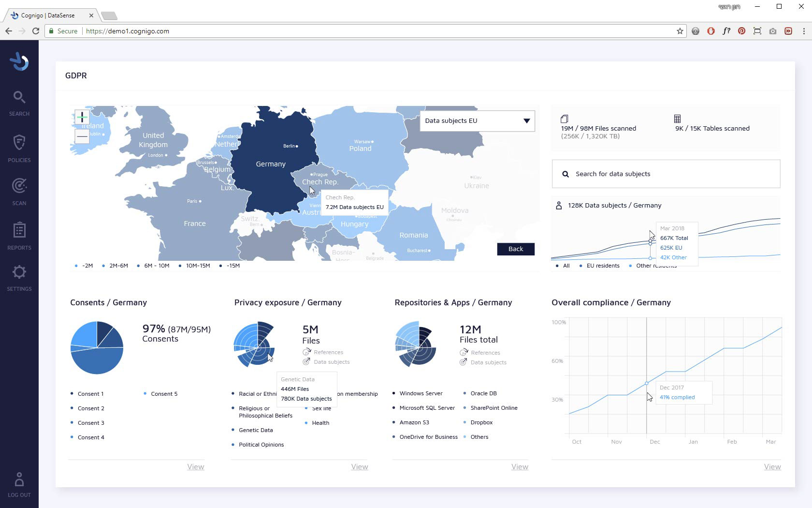Image resolution: width=812 pixels, height=508 pixels.
Task: Click the font finder f? extension icon
Action: coord(726,31)
